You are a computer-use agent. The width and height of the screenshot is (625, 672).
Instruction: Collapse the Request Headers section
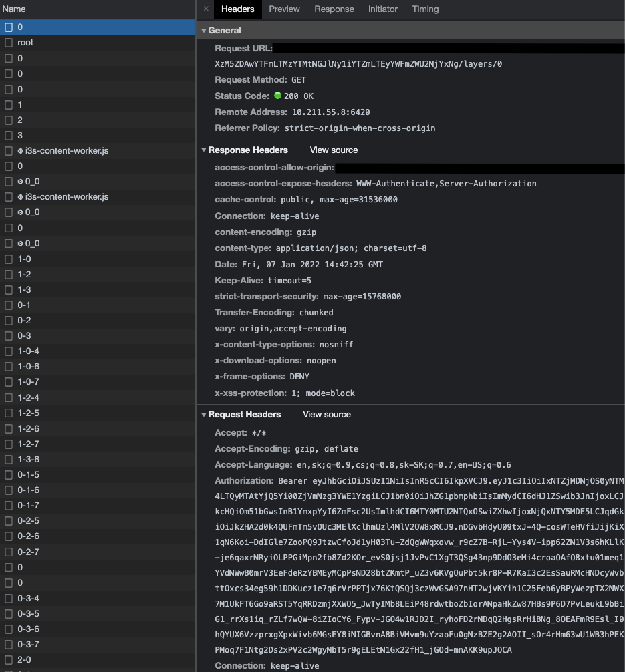click(204, 414)
